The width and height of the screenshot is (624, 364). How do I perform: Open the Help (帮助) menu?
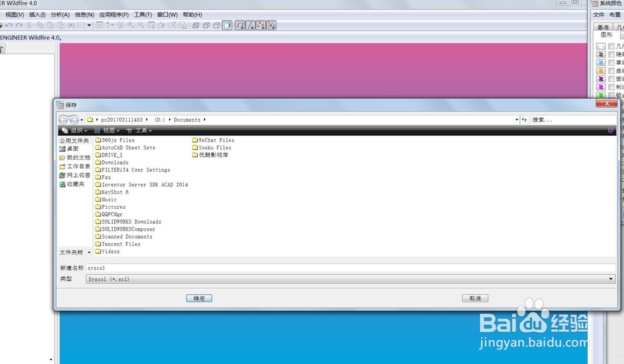click(x=193, y=15)
